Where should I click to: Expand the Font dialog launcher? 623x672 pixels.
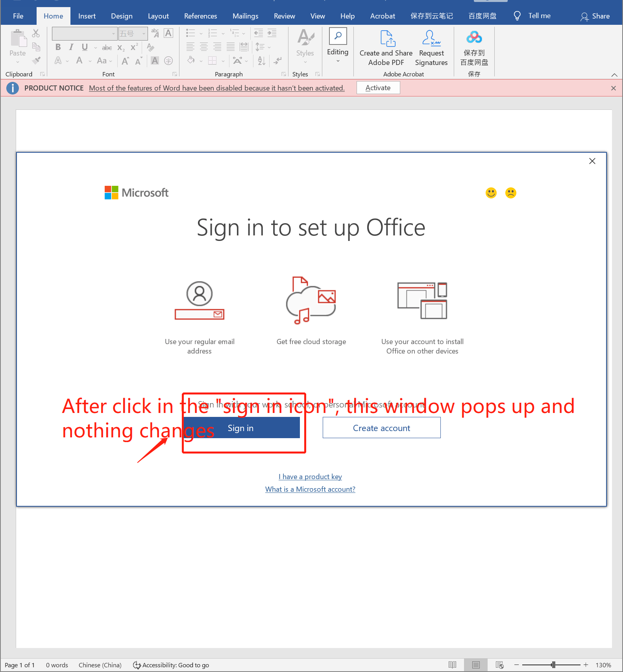pos(175,74)
